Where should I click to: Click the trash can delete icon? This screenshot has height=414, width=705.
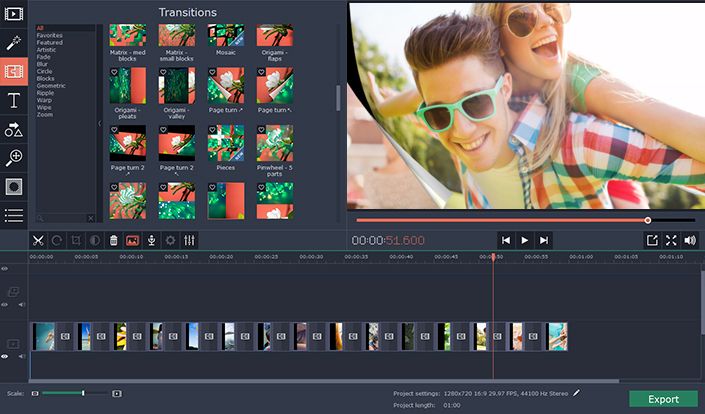(113, 240)
